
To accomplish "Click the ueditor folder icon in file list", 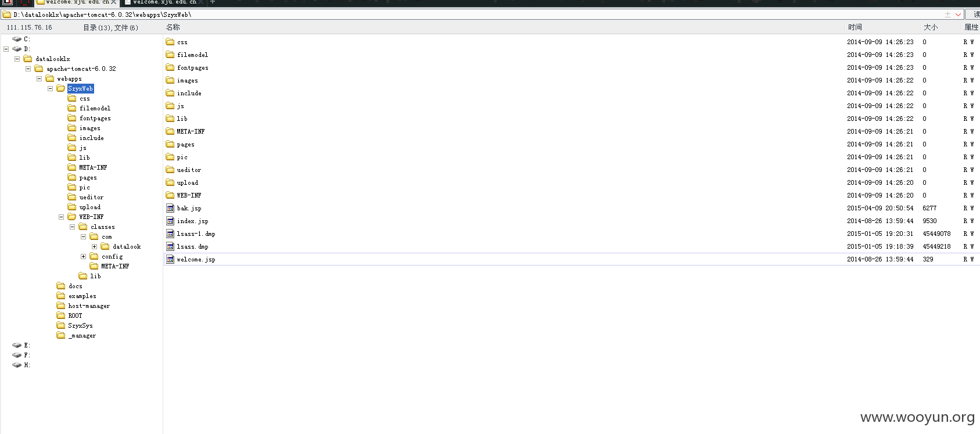I will (x=170, y=170).
